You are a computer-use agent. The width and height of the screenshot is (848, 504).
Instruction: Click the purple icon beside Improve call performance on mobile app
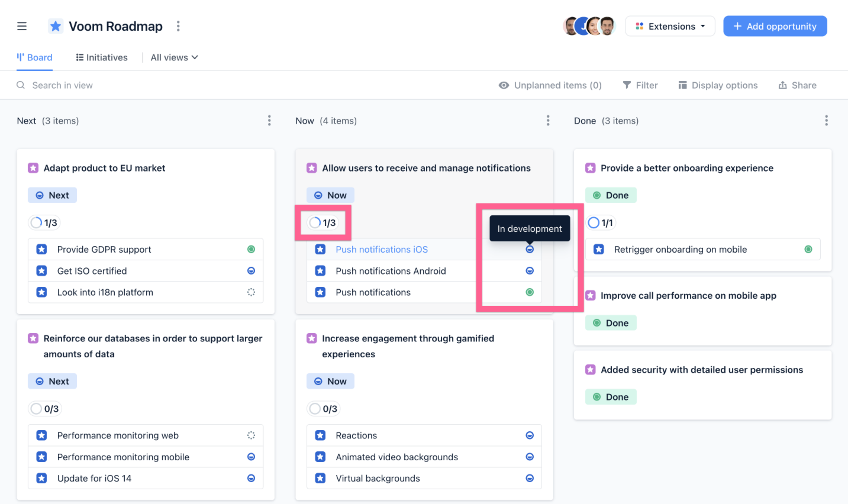[x=590, y=295]
